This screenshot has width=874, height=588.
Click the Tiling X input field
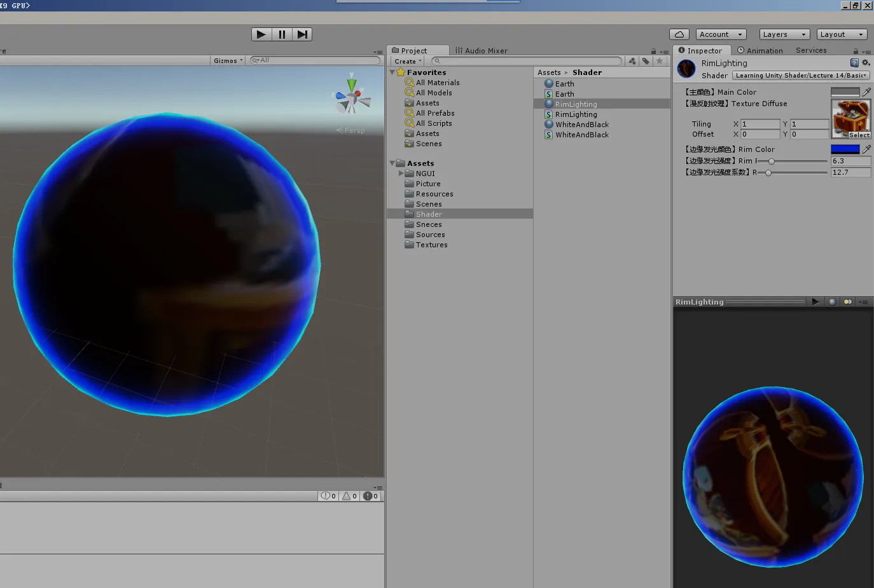tap(760, 124)
